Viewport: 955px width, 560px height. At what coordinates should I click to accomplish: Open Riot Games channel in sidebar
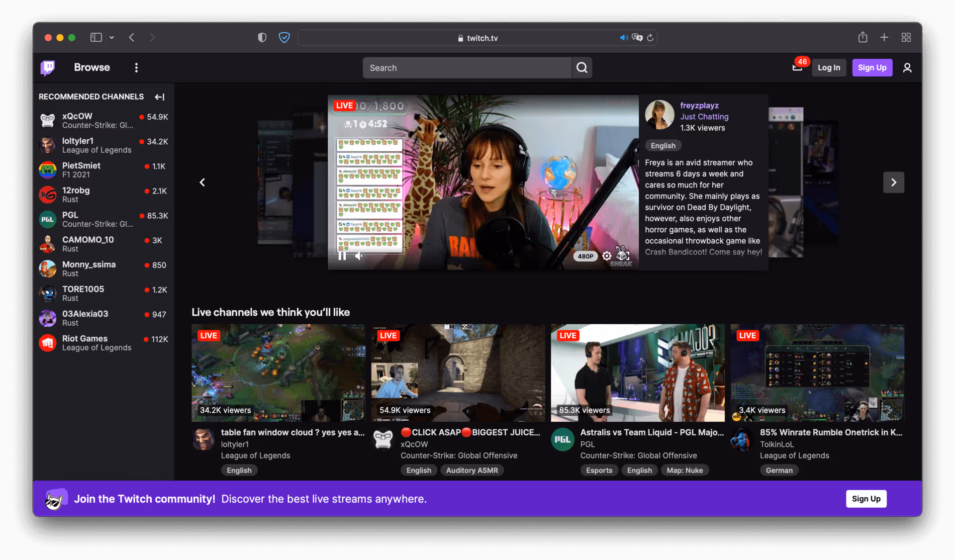[x=103, y=343]
